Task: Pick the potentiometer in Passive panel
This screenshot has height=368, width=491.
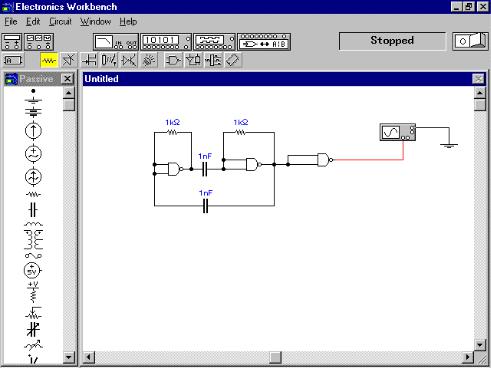Action: point(33,312)
